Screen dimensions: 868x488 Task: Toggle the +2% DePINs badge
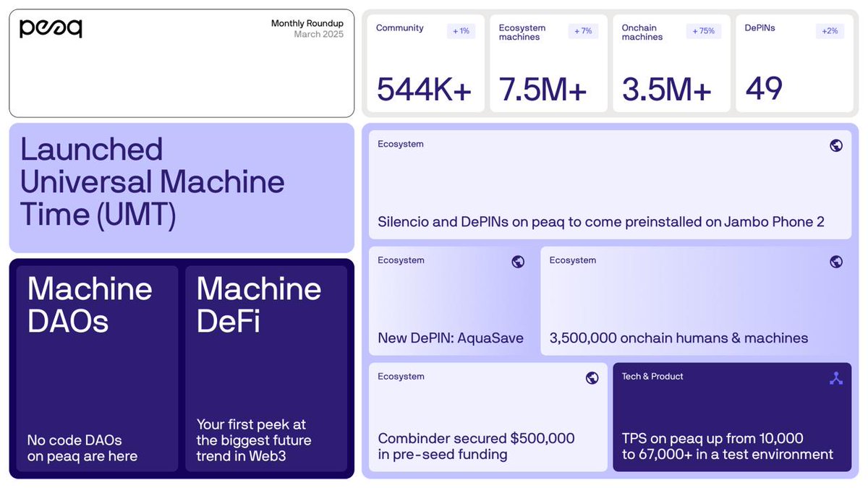point(829,30)
